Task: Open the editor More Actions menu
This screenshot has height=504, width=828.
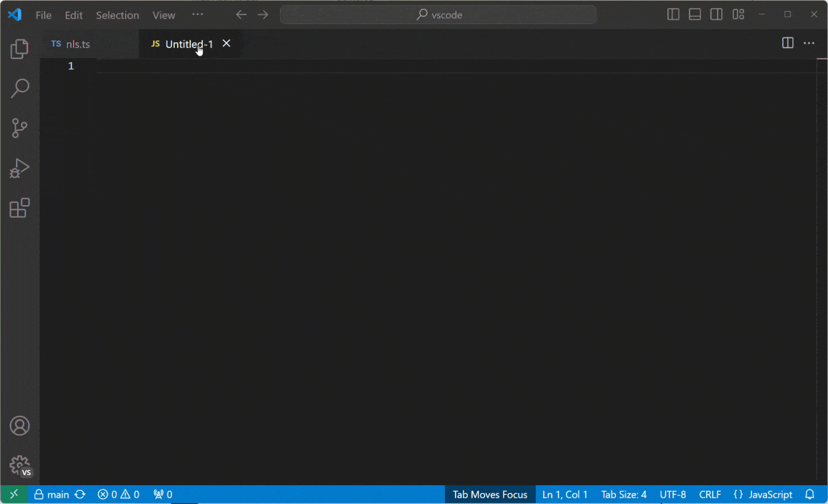Action: (x=809, y=43)
